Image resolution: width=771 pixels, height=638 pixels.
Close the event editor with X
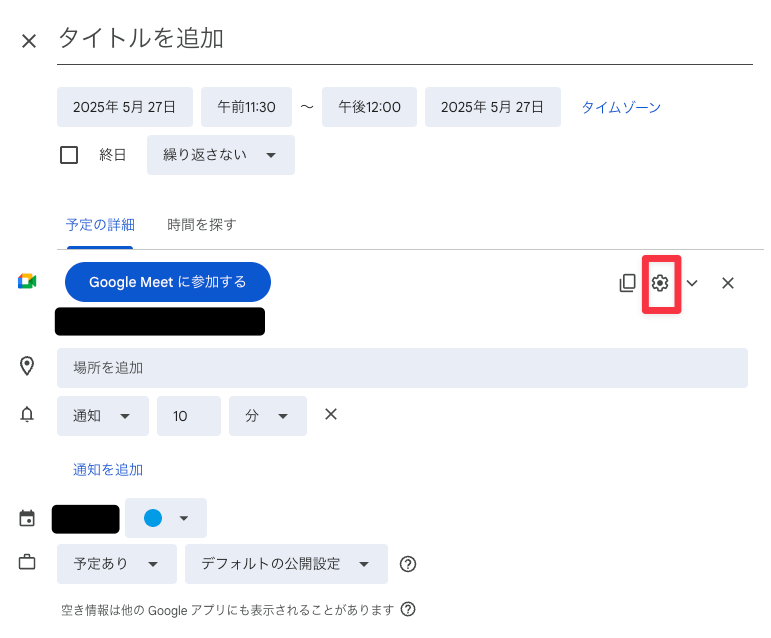tap(29, 41)
